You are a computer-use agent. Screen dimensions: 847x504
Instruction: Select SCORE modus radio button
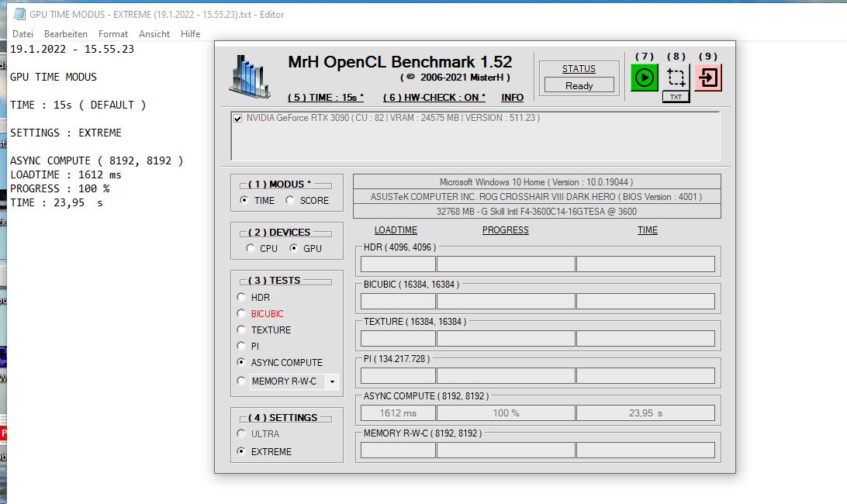(x=290, y=200)
